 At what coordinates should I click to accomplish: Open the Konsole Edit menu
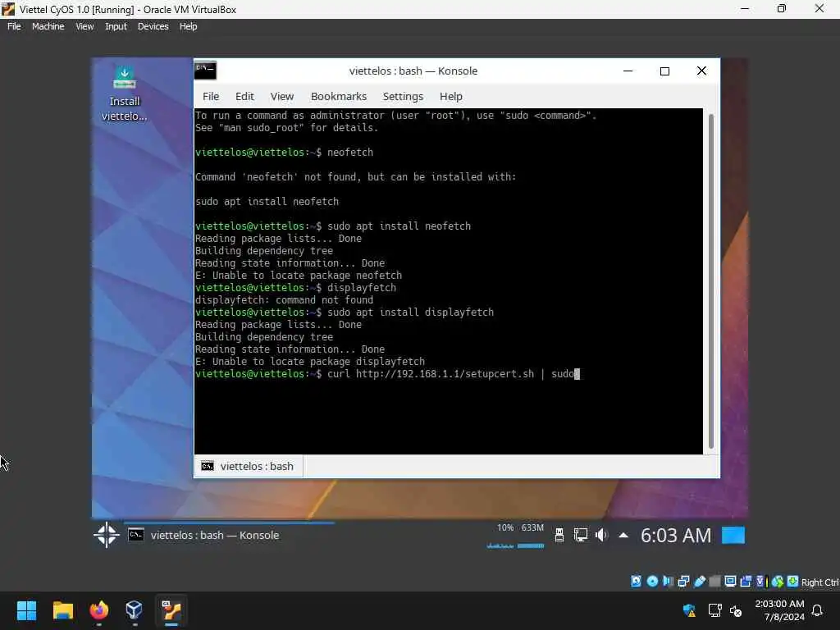pyautogui.click(x=244, y=97)
